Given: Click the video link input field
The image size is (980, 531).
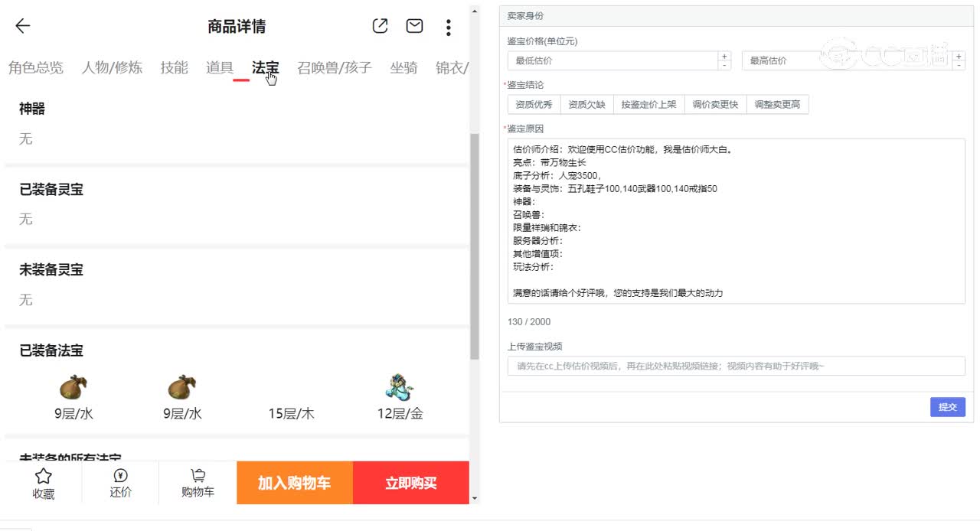Looking at the screenshot, I should (x=735, y=366).
